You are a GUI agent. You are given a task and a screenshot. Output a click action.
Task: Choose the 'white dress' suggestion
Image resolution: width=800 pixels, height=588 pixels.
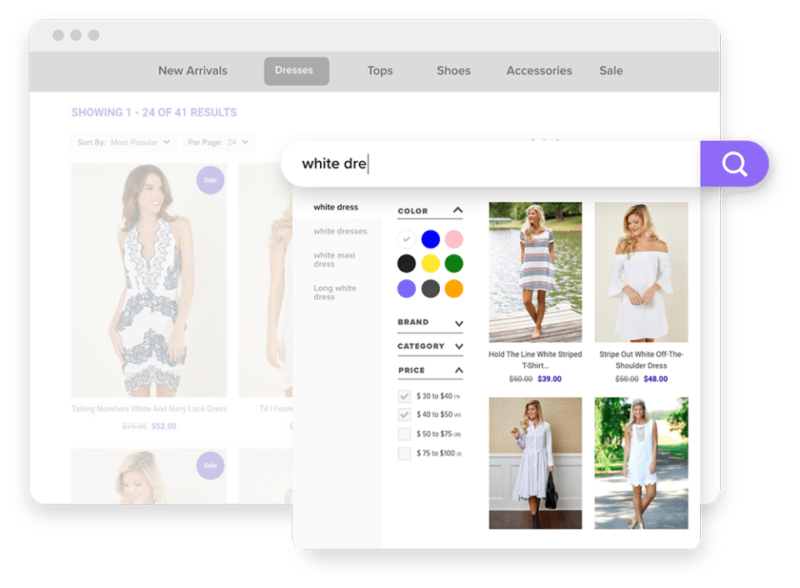pos(336,207)
